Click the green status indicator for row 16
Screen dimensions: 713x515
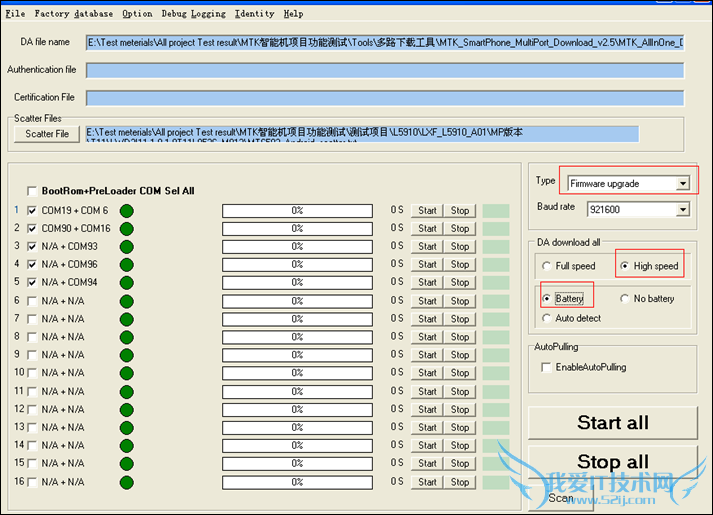click(127, 483)
